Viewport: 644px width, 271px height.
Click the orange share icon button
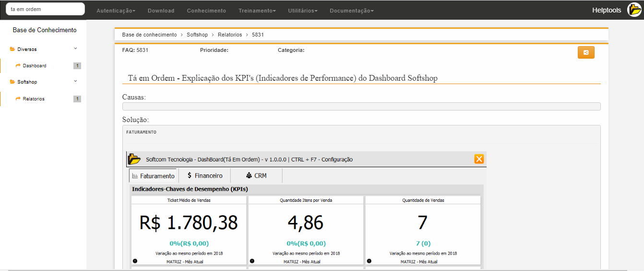[x=585, y=52]
